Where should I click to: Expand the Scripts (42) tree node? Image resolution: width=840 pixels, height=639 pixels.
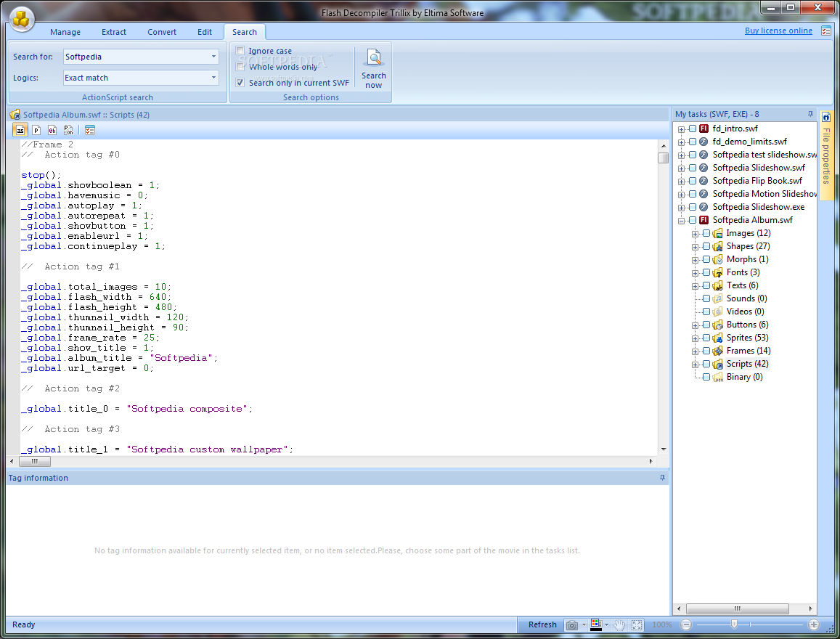(695, 365)
